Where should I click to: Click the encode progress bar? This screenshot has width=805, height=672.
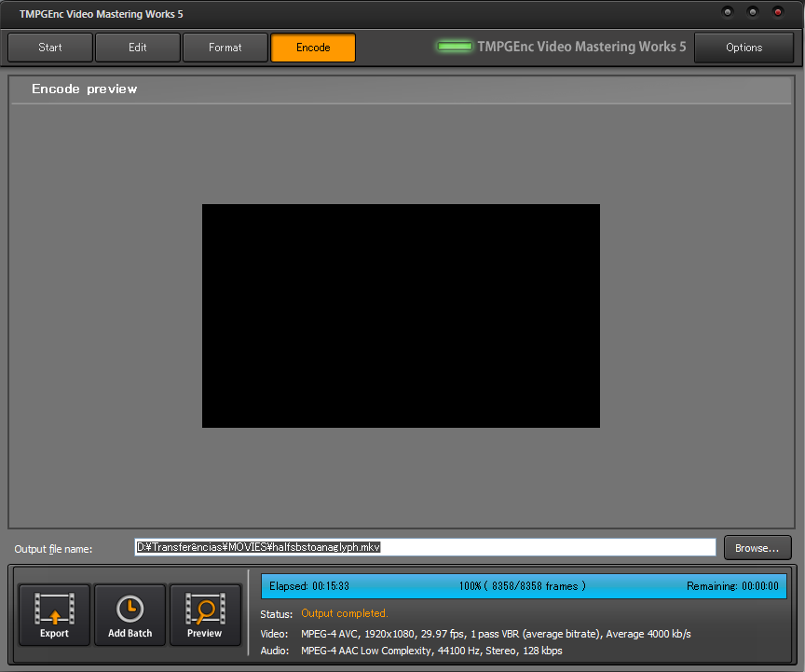tap(524, 586)
